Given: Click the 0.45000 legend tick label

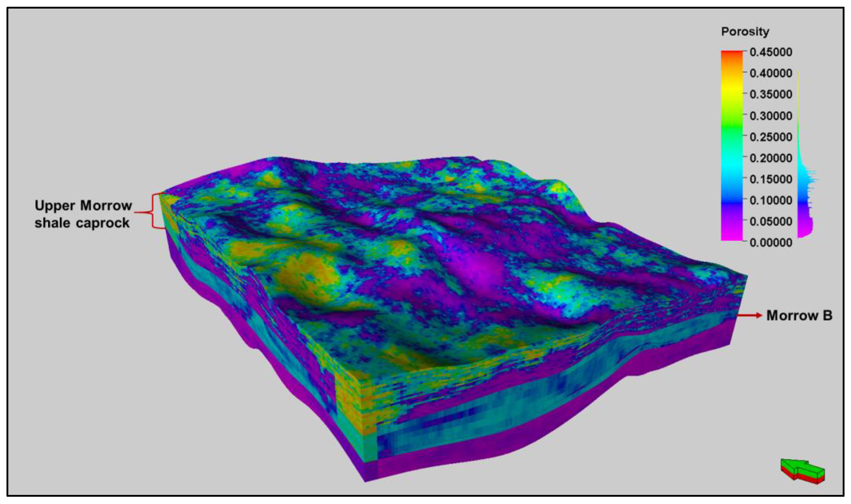Looking at the screenshot, I should click(771, 52).
